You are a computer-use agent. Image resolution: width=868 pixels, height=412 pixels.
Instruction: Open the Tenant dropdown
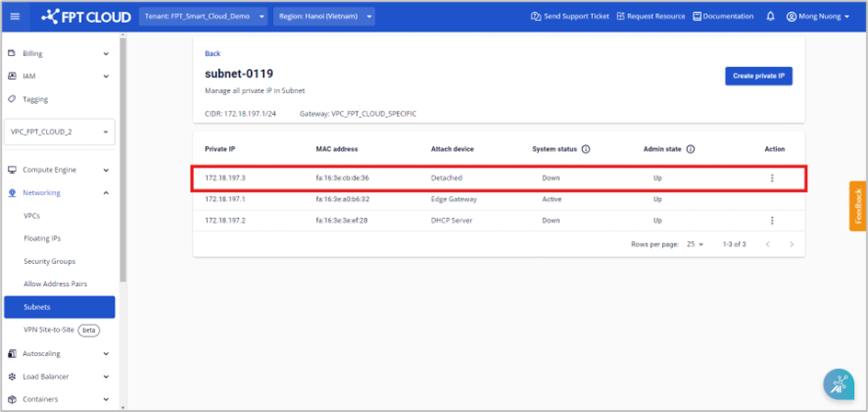[x=204, y=17]
